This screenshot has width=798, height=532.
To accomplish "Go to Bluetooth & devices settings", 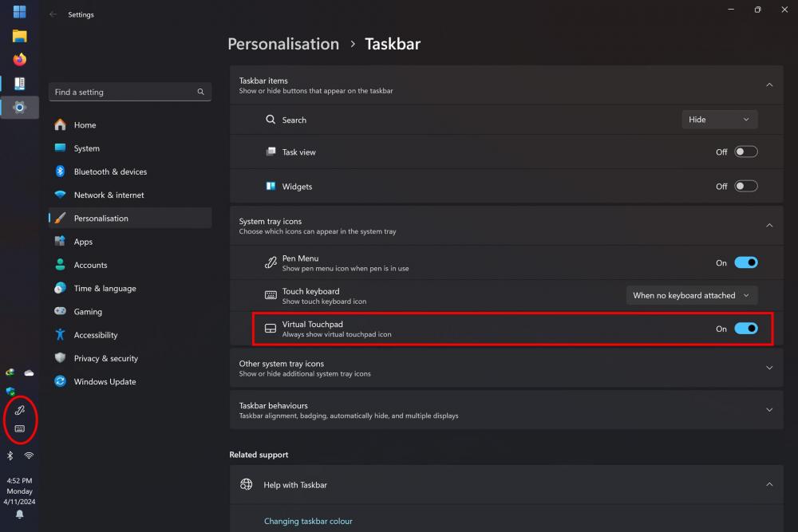I will (x=110, y=171).
